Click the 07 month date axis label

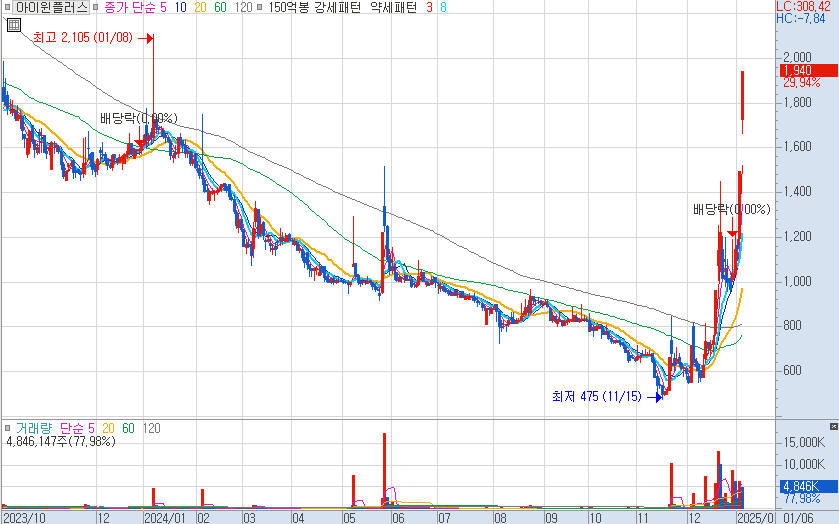(444, 518)
